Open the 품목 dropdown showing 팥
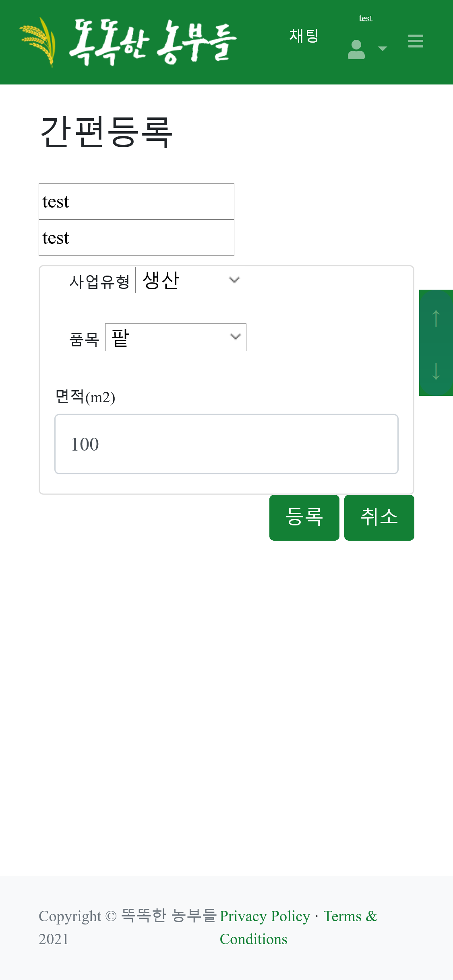 (x=176, y=337)
